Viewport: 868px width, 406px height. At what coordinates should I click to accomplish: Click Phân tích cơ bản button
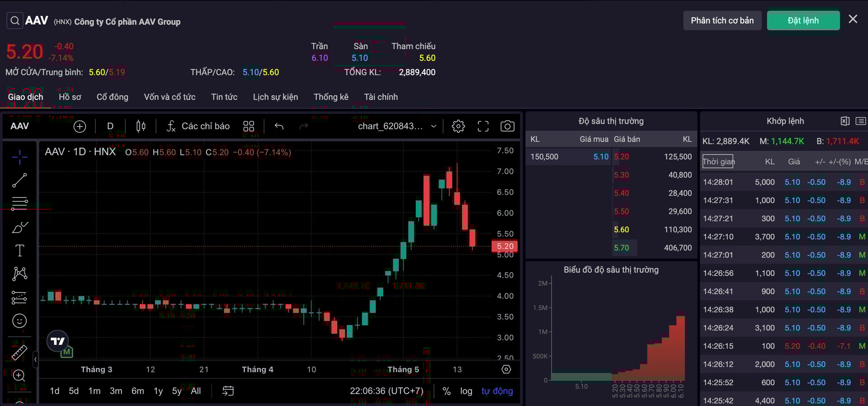[x=722, y=21]
